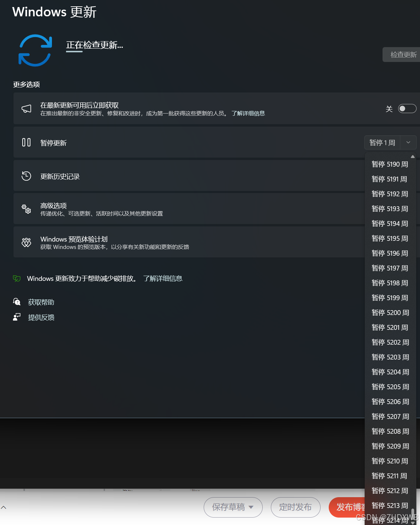Select 暂停 5194 周 from the list
420x525 pixels.
390,223
